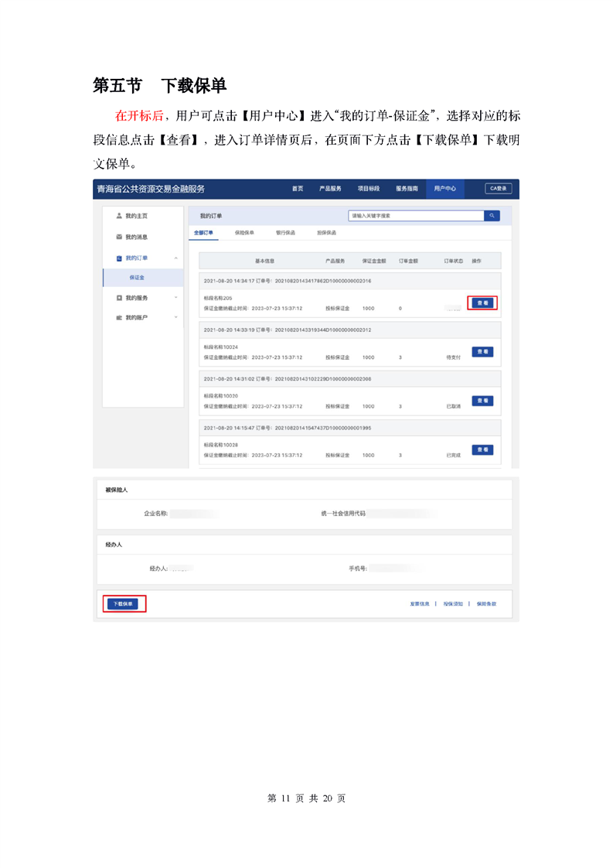613x868 pixels.
Task: Click the 我的订单 sidebar icon
Action: [118, 258]
